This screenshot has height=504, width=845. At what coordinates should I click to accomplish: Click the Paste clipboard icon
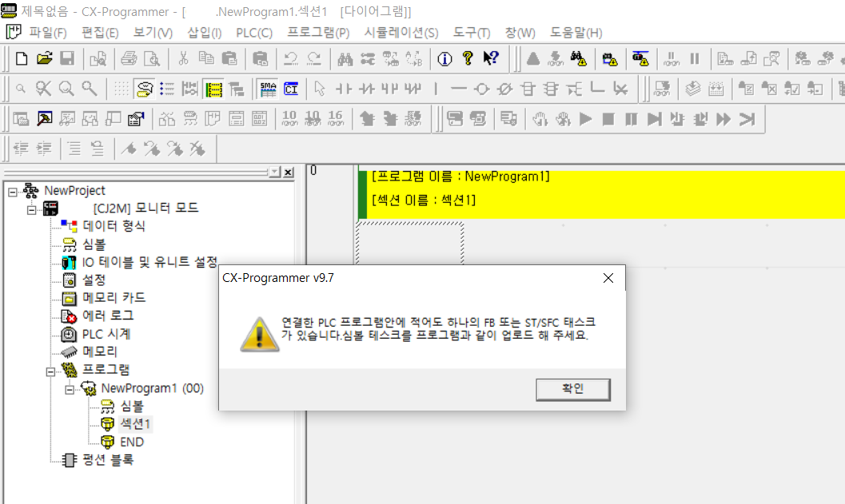click(x=229, y=58)
